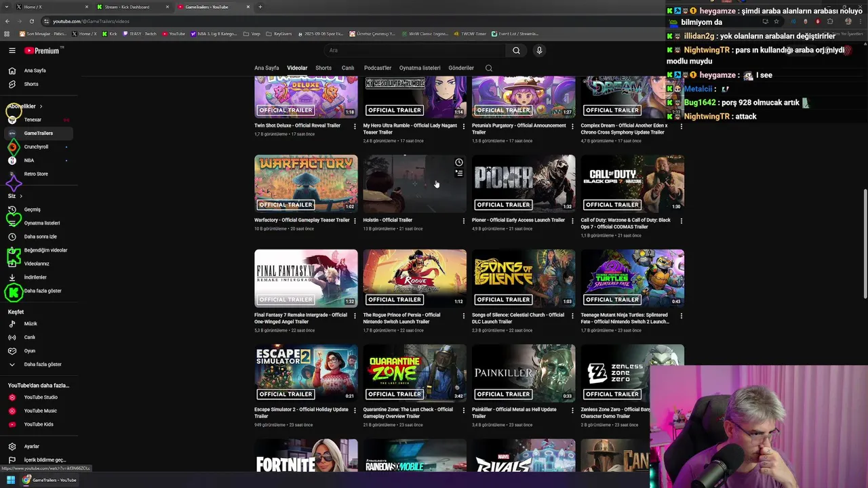Open Shorts in the sidebar

coord(37,84)
